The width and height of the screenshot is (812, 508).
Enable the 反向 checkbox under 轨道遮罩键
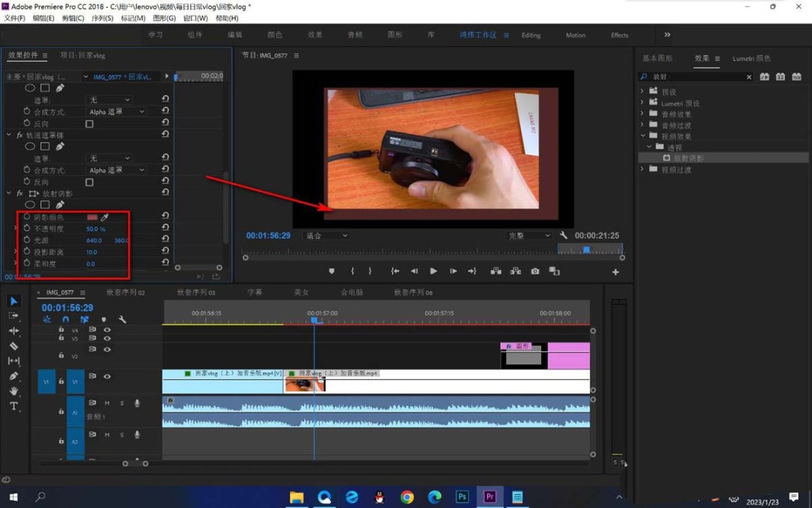pos(89,182)
